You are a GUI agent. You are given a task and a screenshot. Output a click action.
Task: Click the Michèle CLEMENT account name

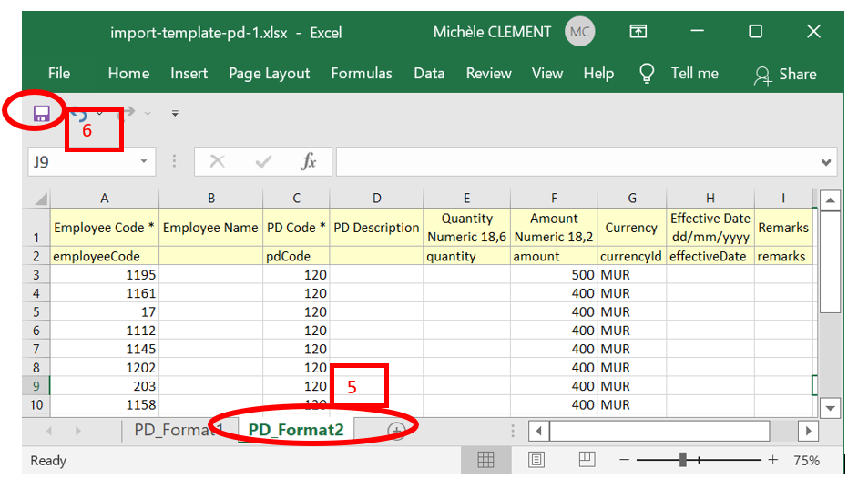(492, 32)
